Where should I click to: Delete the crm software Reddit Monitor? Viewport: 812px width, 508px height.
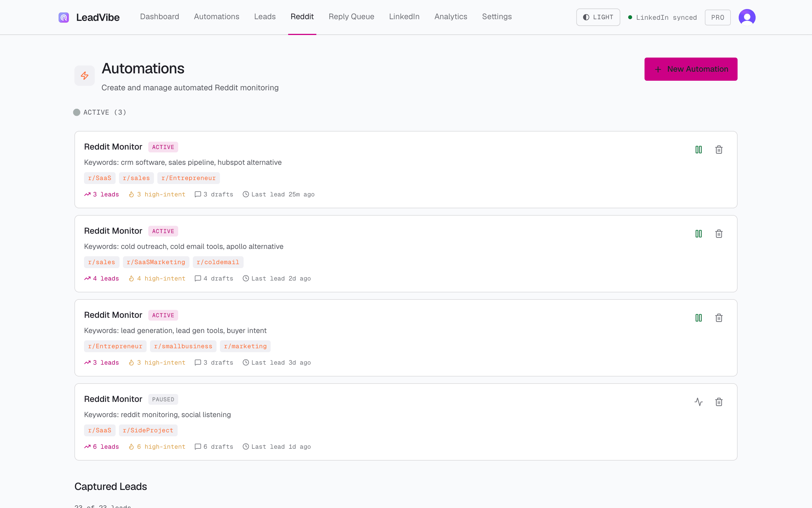pos(719,150)
